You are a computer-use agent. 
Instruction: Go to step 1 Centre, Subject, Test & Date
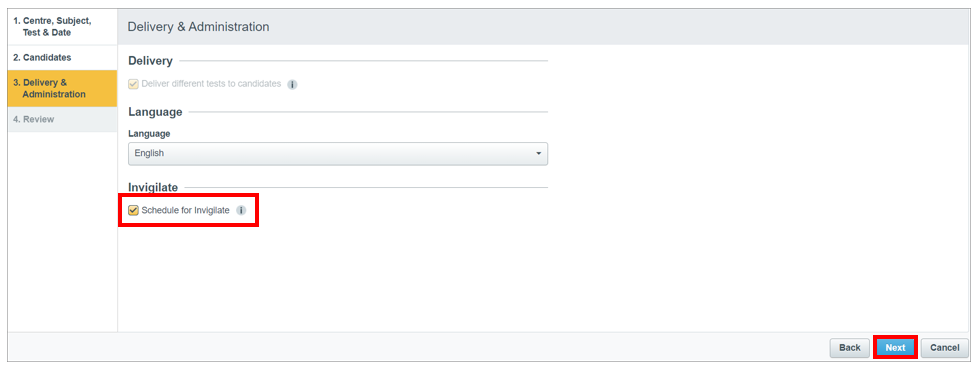[x=62, y=27]
